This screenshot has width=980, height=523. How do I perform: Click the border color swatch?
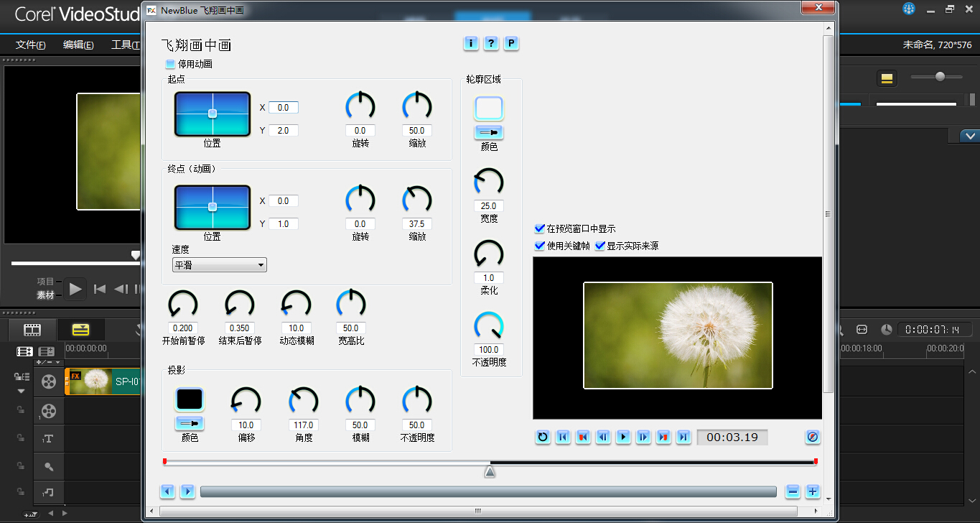click(x=489, y=108)
